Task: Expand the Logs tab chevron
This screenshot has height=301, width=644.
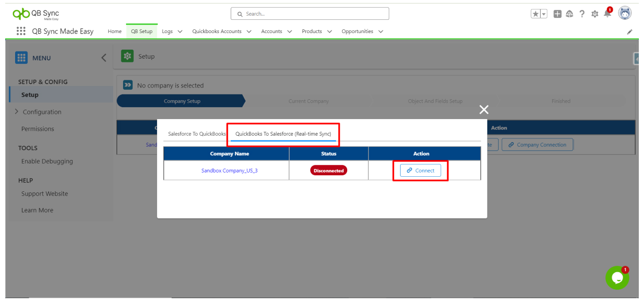Action: coord(180,32)
